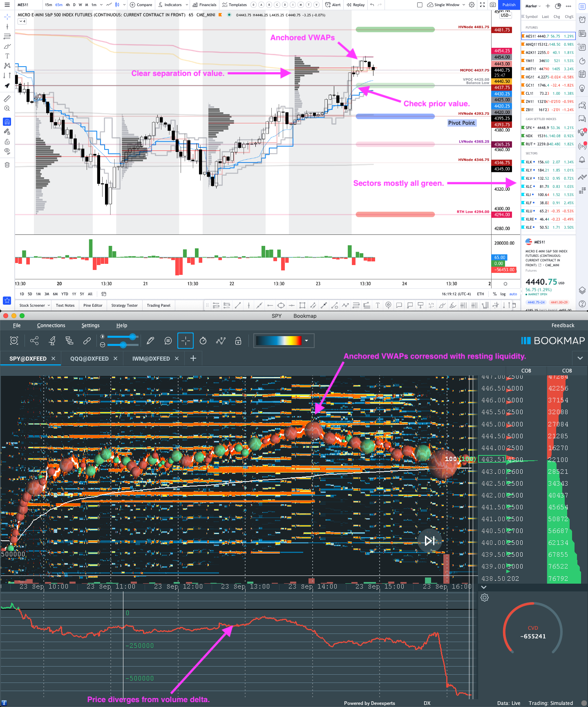Toggle lock all drawing tools
This screenshot has width=588, height=707.
click(7, 141)
